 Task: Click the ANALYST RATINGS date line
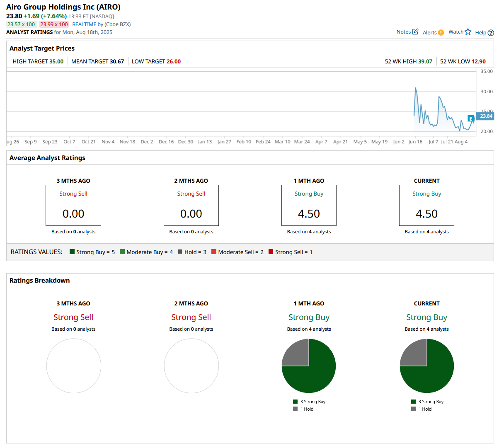pyautogui.click(x=59, y=32)
